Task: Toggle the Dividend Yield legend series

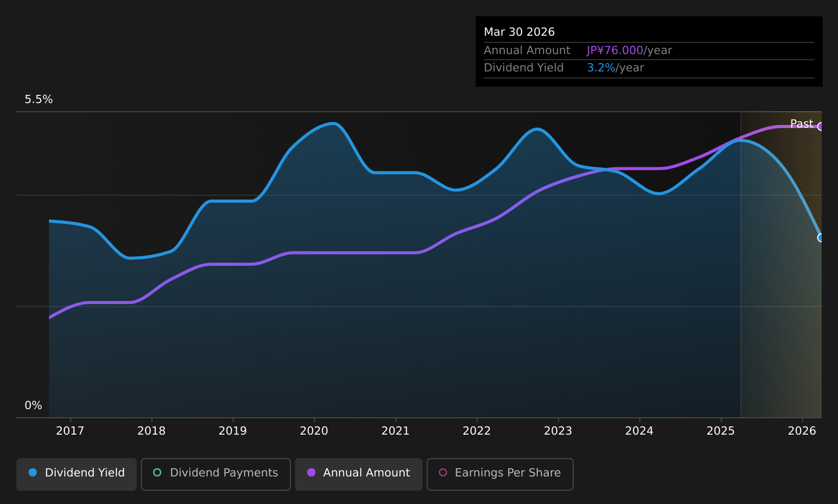Action: 77,474
